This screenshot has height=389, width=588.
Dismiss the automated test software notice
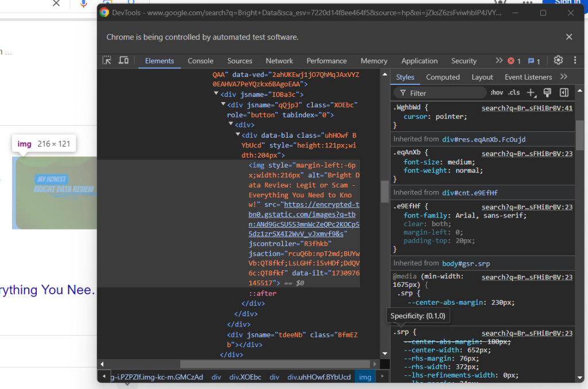569,37
